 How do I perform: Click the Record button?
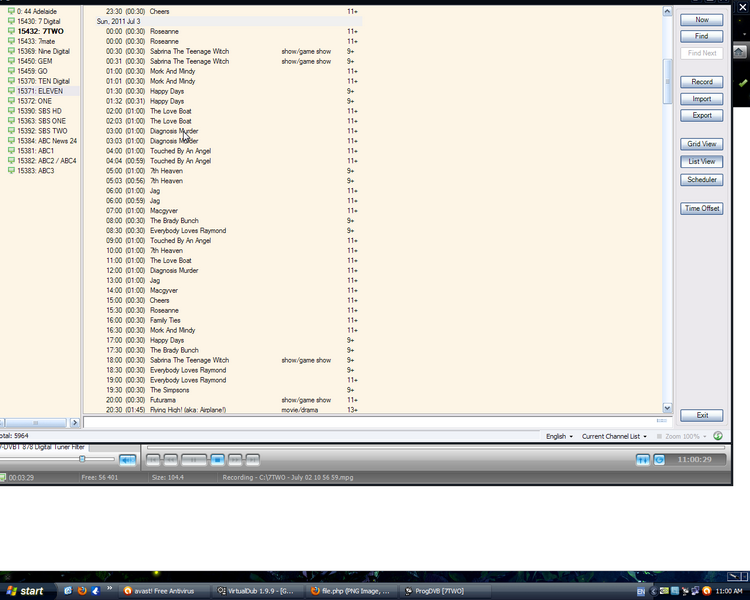pyautogui.click(x=701, y=82)
